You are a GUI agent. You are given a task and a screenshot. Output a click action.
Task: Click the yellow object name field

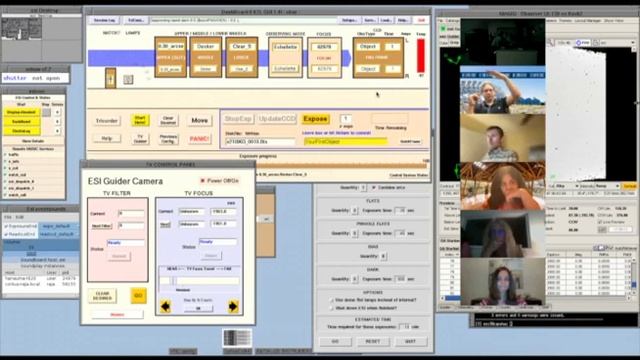tap(345, 142)
